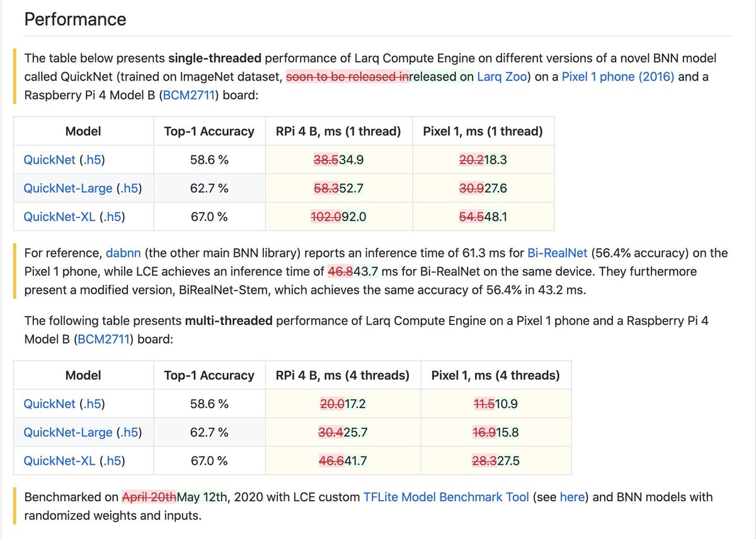Open BCM2711 link in multi-threaded paragraph

point(103,339)
